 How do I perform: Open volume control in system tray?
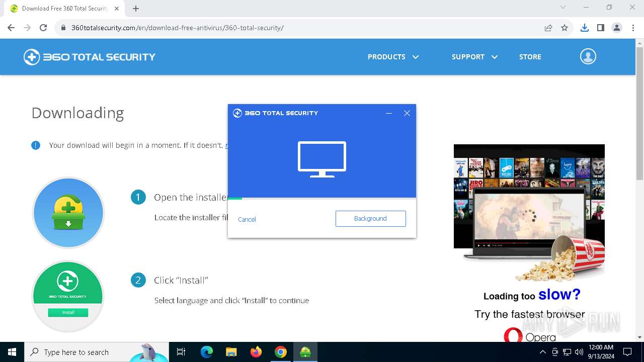579,352
